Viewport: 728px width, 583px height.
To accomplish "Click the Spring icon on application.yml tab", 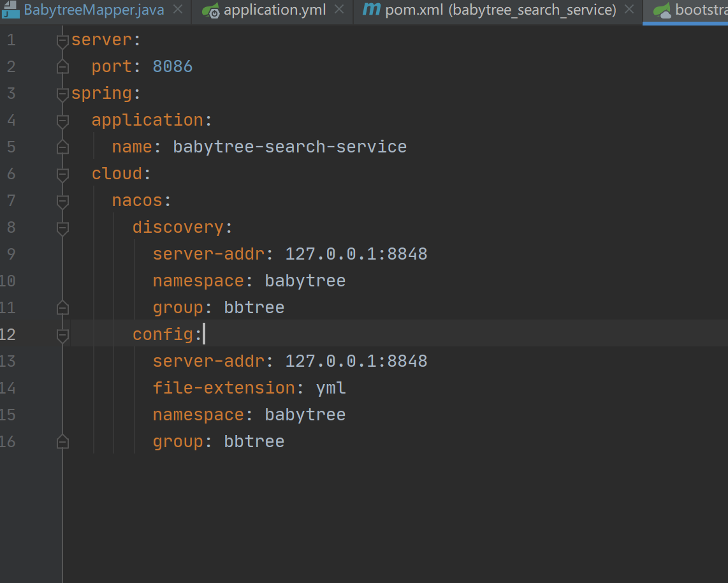I will click(211, 10).
